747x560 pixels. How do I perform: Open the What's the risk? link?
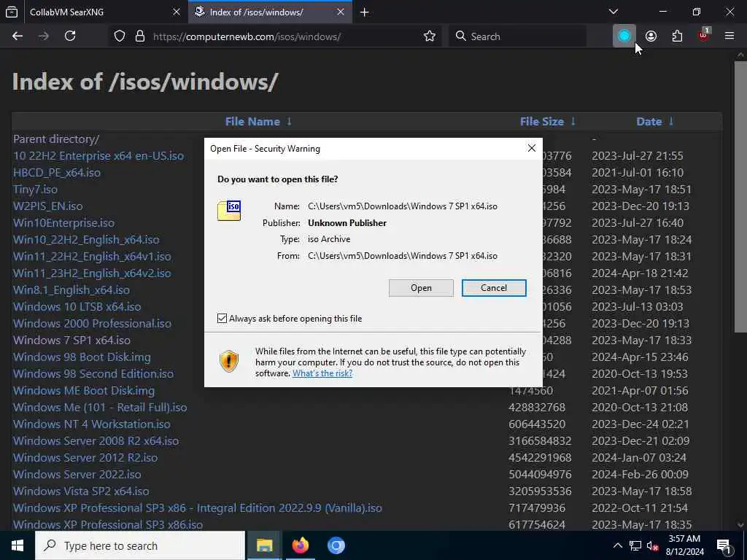[x=322, y=373]
